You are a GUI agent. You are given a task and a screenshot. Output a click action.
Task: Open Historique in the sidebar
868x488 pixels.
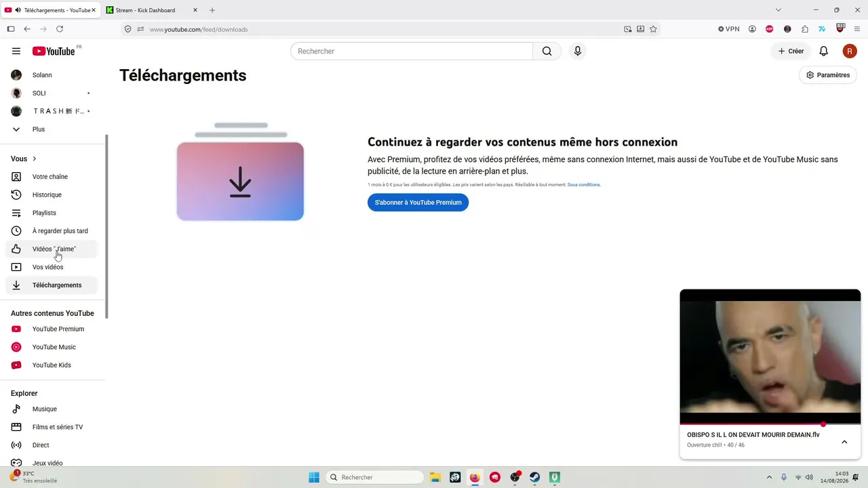point(53,195)
